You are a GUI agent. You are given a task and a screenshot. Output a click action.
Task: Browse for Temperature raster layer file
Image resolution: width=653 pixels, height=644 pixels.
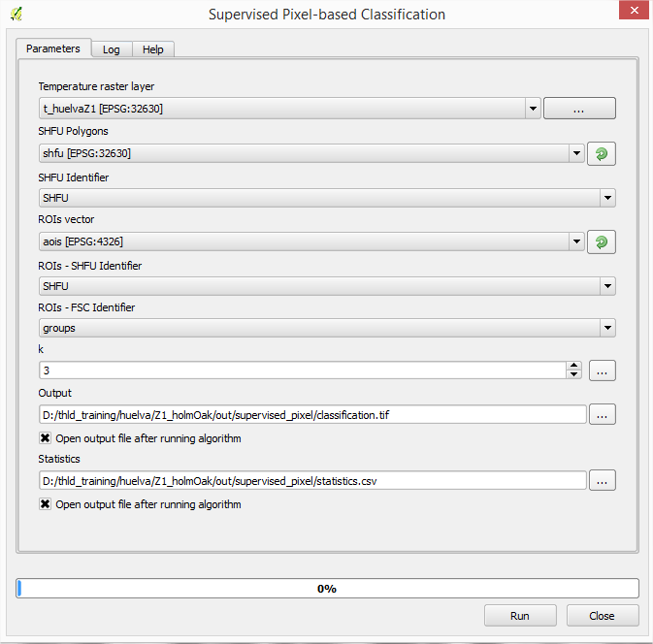tap(579, 109)
